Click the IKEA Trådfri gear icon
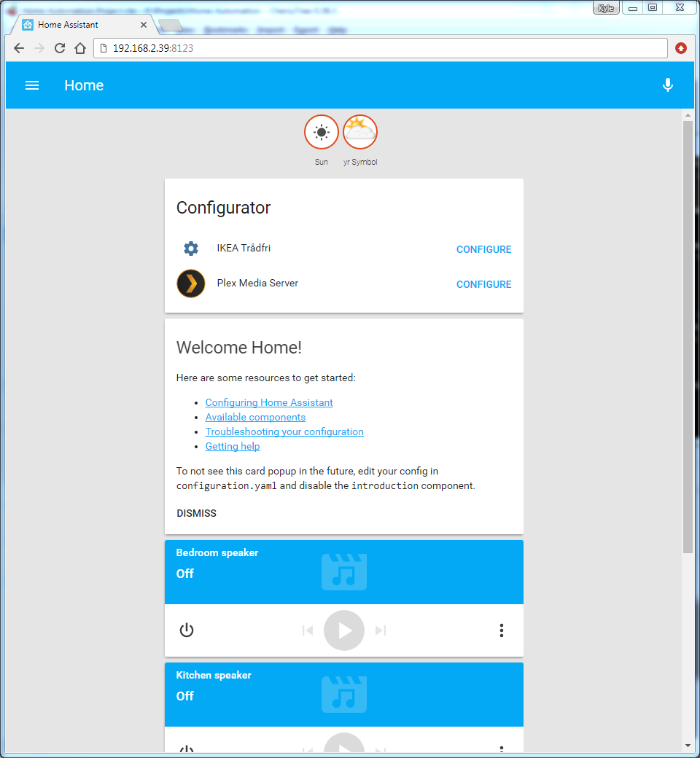 [191, 249]
